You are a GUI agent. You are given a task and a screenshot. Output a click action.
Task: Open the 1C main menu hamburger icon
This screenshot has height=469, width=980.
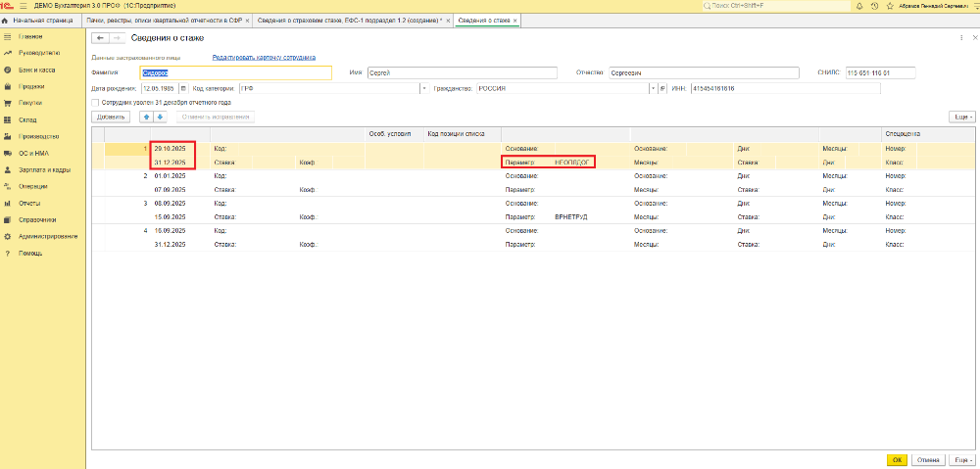(24, 5)
